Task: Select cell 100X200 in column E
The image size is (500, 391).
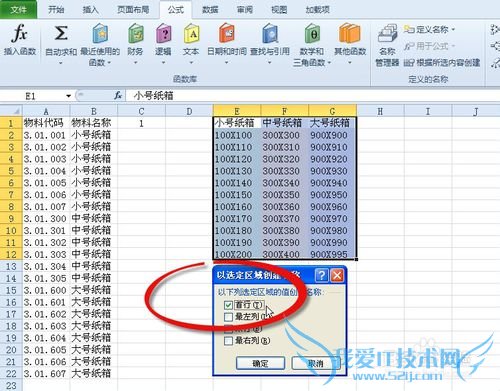Action: [x=237, y=254]
